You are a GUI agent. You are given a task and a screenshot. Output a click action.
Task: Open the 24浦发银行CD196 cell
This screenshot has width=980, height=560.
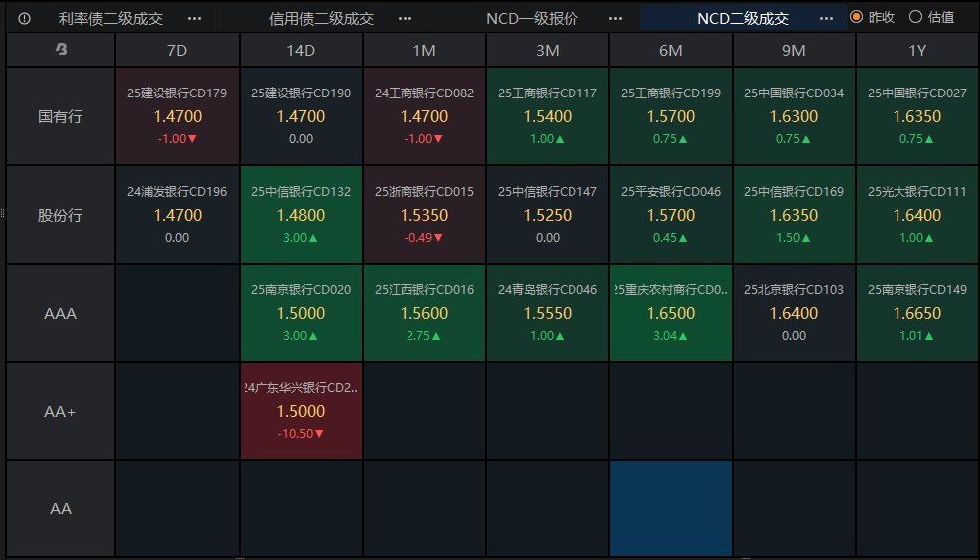pyautogui.click(x=177, y=214)
